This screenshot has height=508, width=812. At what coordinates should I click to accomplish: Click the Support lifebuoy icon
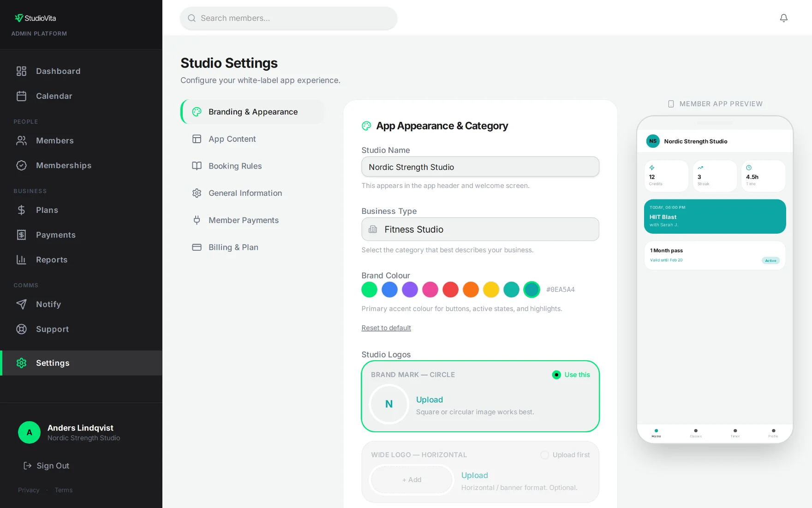(21, 329)
